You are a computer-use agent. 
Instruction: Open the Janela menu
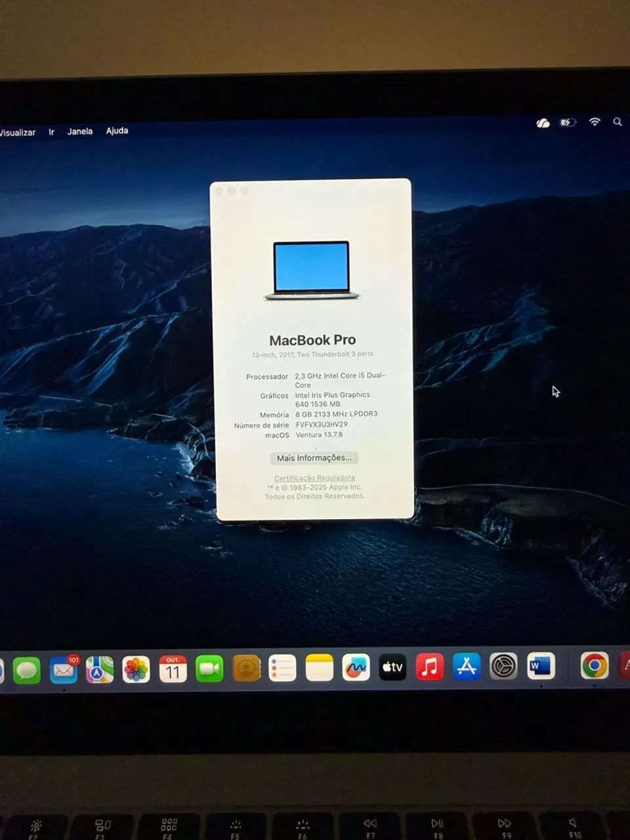[x=80, y=131]
